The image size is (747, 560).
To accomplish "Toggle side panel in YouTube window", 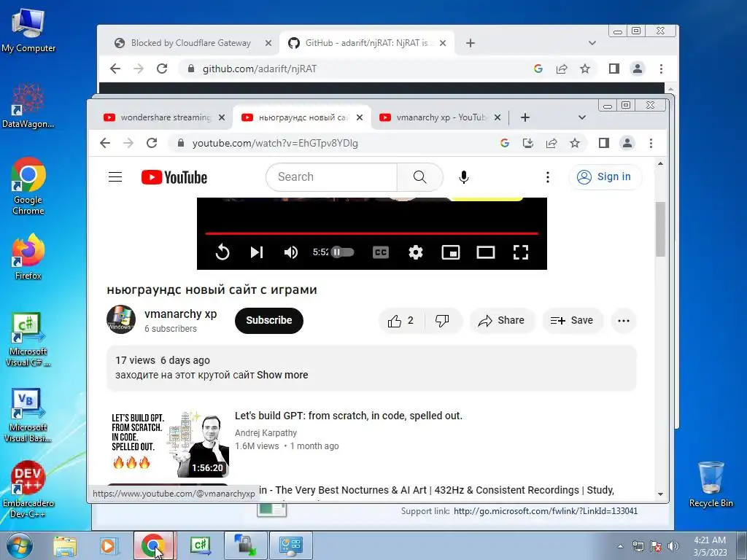I will [x=603, y=143].
